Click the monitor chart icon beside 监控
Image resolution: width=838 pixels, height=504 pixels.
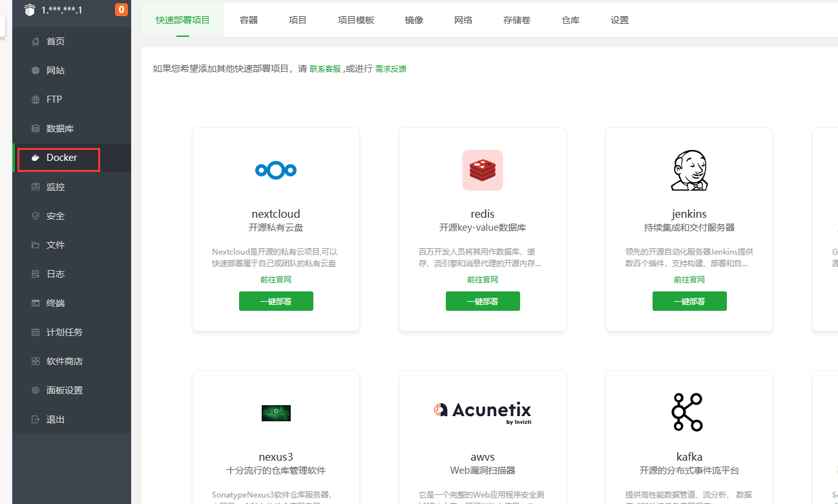point(36,187)
